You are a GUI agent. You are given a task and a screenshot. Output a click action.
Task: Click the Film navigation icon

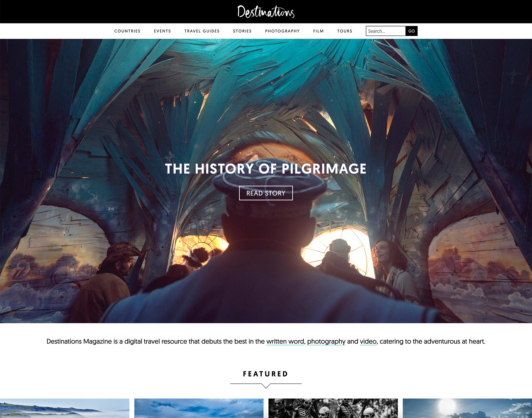click(318, 31)
